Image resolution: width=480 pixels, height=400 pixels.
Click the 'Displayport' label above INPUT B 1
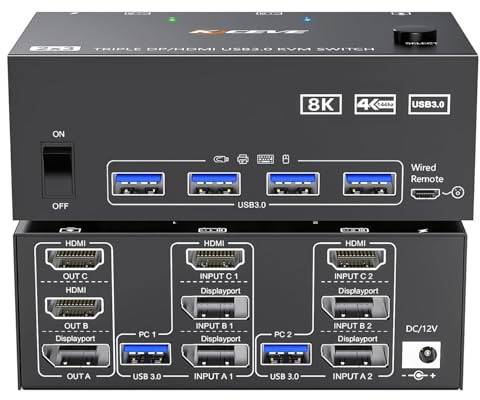tap(220, 291)
